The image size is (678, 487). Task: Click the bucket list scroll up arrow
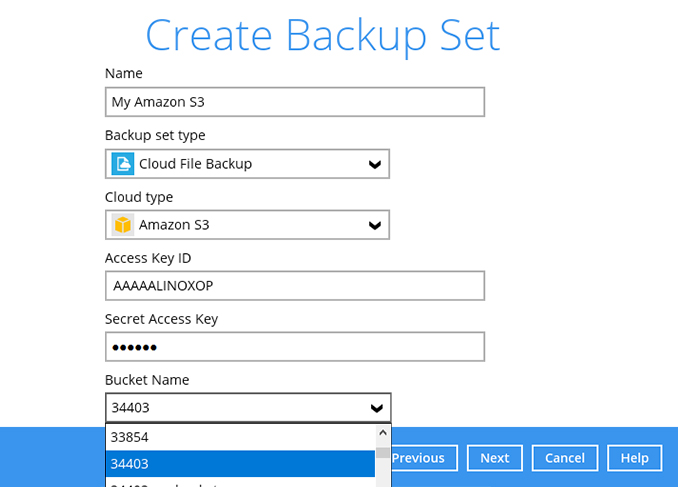383,434
